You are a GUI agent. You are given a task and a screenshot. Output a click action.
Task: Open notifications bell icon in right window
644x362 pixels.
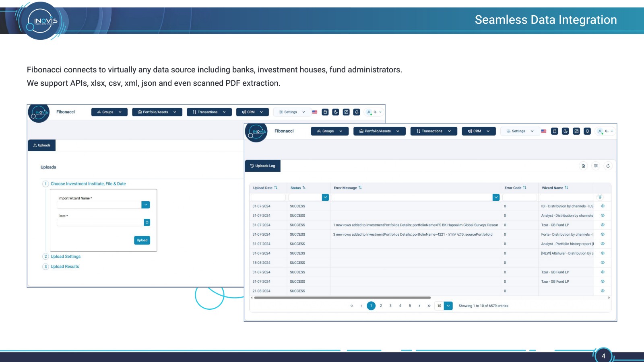coord(587,131)
